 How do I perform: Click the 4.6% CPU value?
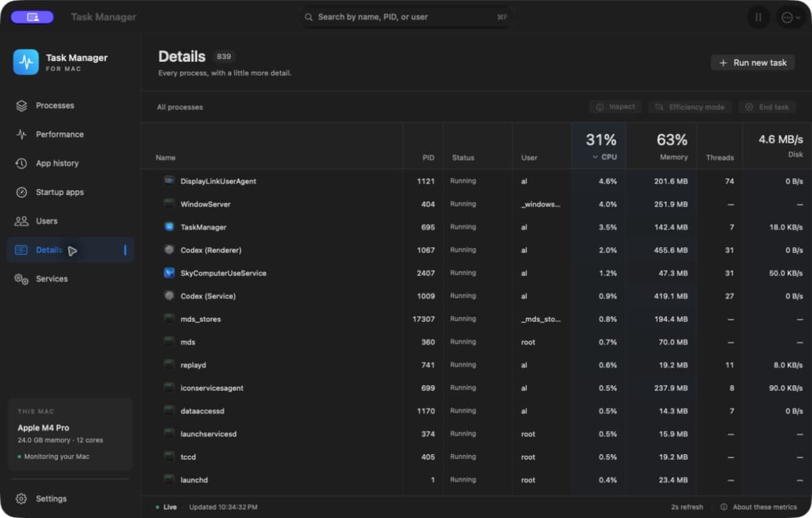point(607,181)
